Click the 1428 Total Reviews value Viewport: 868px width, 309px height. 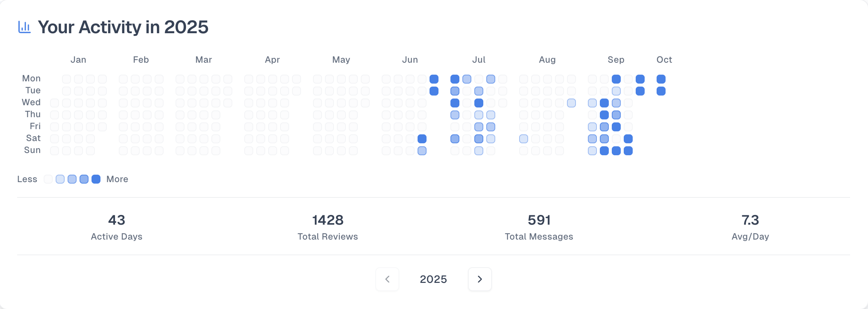(x=328, y=220)
